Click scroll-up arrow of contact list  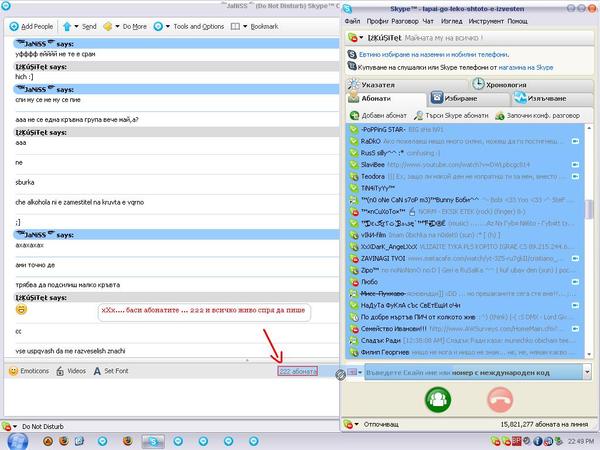tap(589, 128)
